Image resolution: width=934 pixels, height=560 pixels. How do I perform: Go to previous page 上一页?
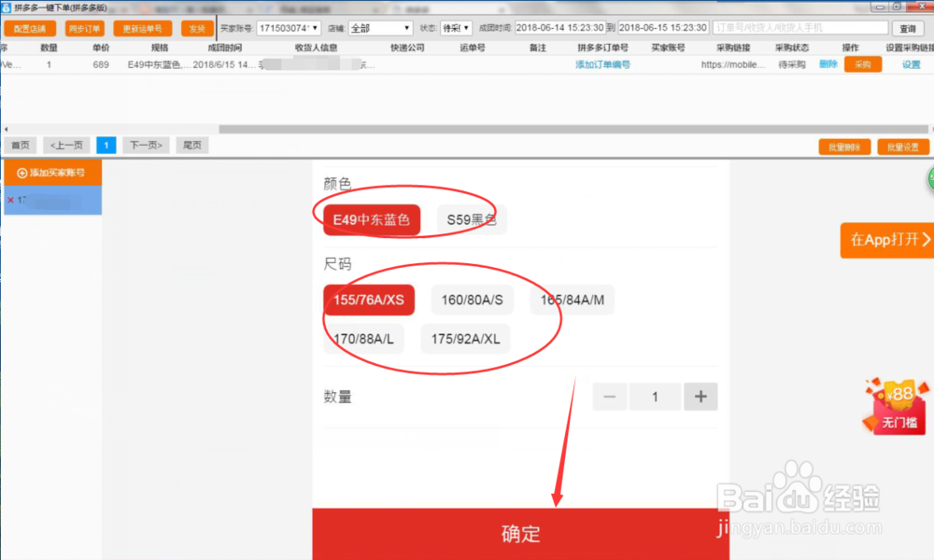point(66,146)
